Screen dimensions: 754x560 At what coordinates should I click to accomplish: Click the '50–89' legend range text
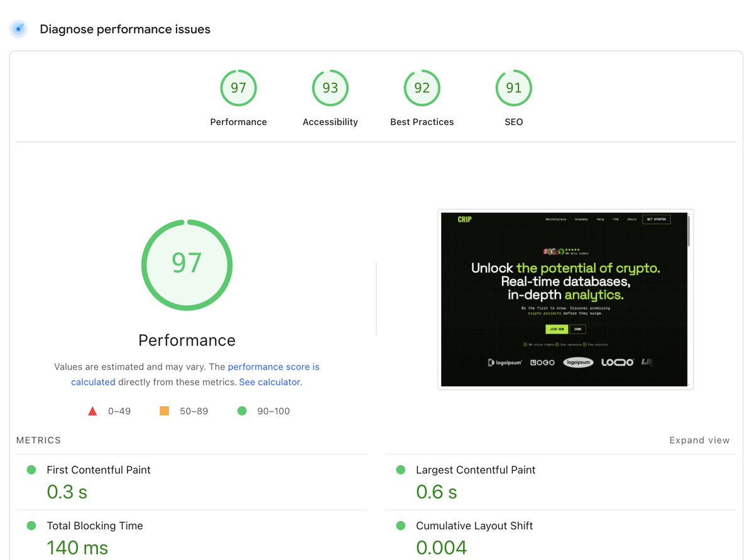tap(194, 411)
